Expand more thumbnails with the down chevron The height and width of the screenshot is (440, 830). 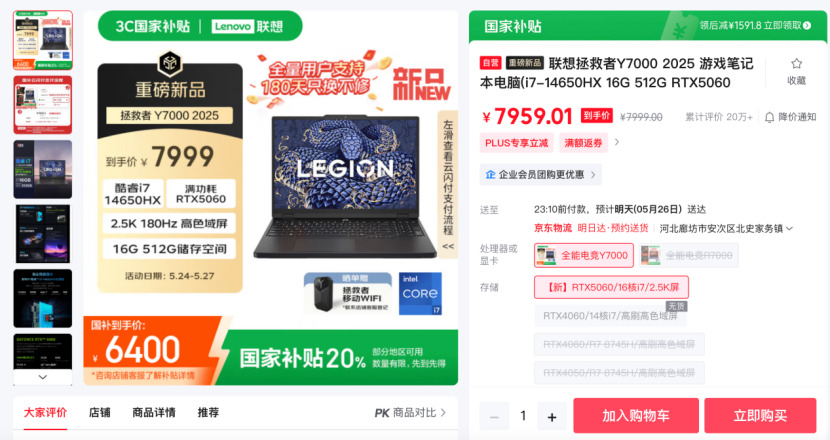click(43, 377)
